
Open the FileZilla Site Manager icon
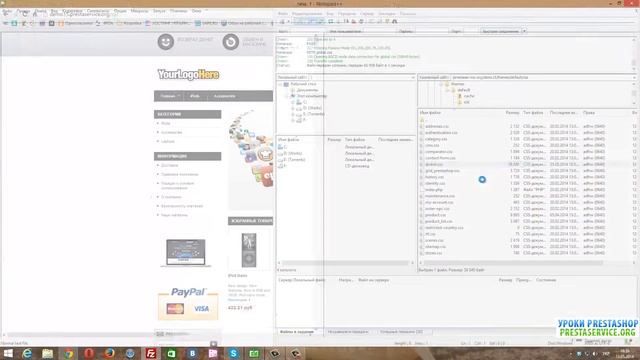click(282, 21)
